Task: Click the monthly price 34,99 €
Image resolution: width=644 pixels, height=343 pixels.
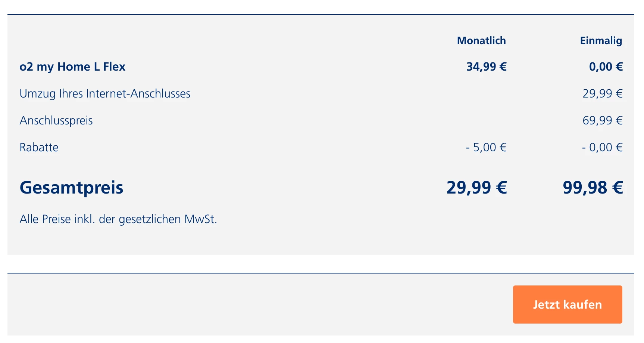Action: click(x=487, y=67)
